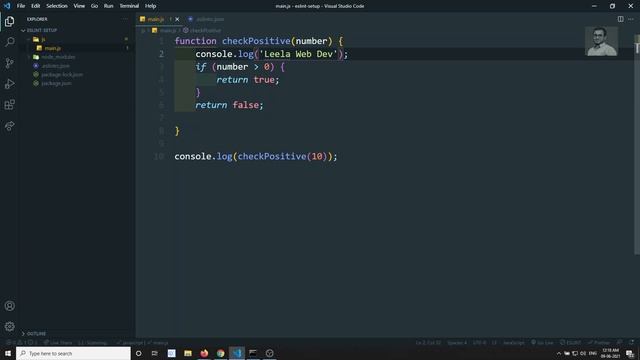Click Live Share in the status bar
Screen dimensions: 640x360
click(58, 343)
